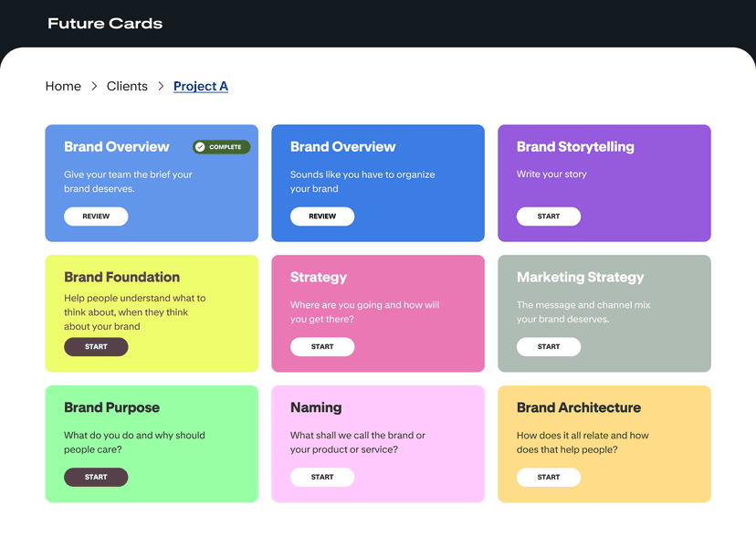The height and width of the screenshot is (538, 756).
Task: Click the Future Cards logo
Action: coord(105,24)
